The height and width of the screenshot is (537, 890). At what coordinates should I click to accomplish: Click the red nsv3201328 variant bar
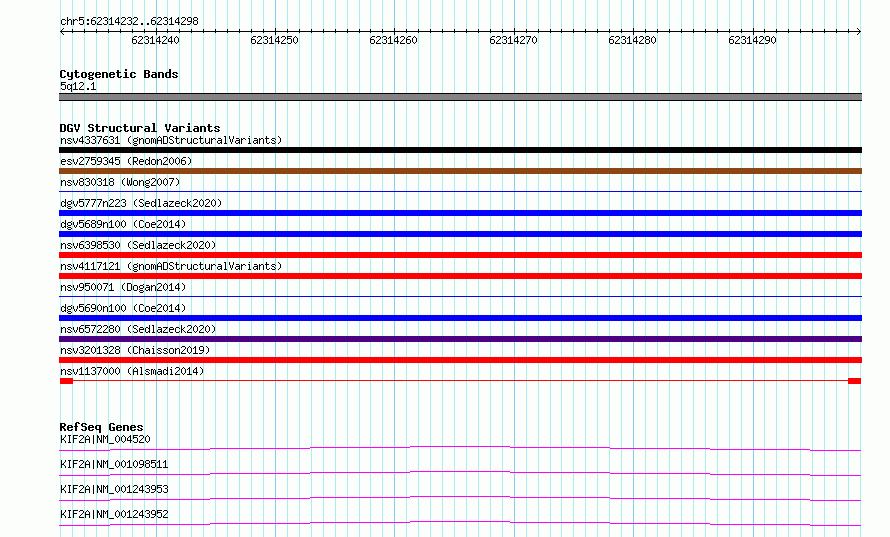(460, 360)
